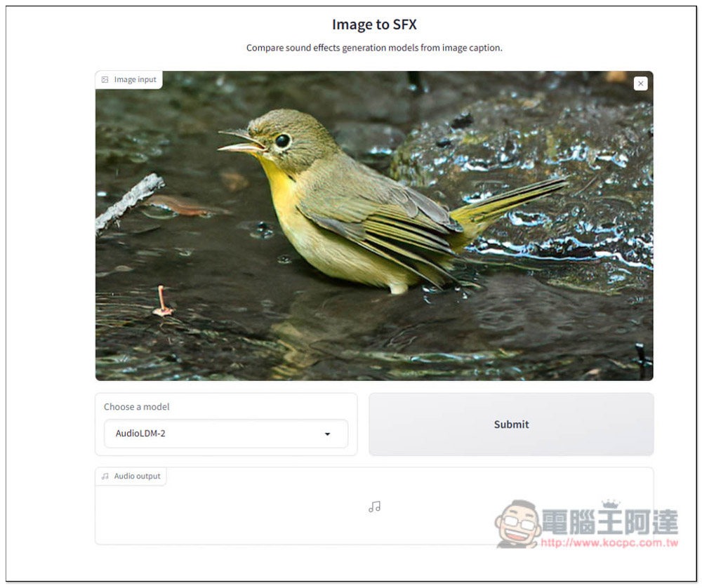This screenshot has height=588, width=702.
Task: Remove the uploaded bird image with the X
Action: click(x=641, y=83)
